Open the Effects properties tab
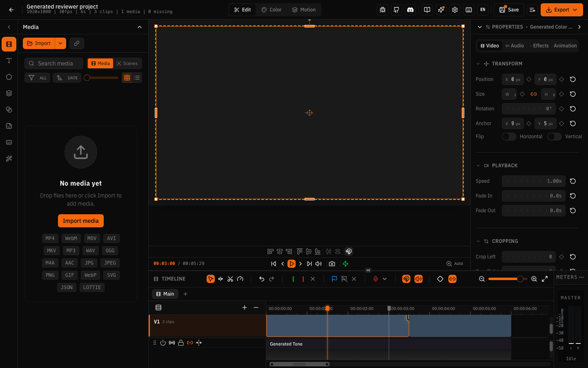The height and width of the screenshot is (368, 588). tap(539, 46)
